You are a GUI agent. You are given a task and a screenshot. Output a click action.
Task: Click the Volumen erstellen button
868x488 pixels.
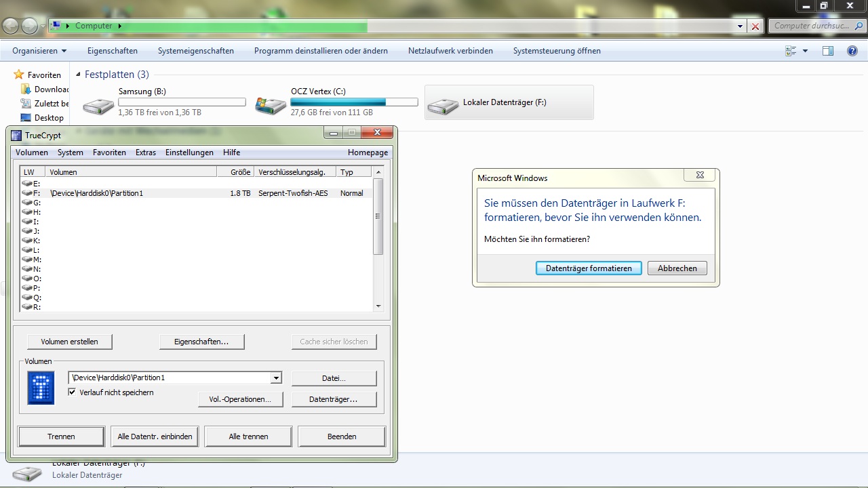click(x=70, y=342)
